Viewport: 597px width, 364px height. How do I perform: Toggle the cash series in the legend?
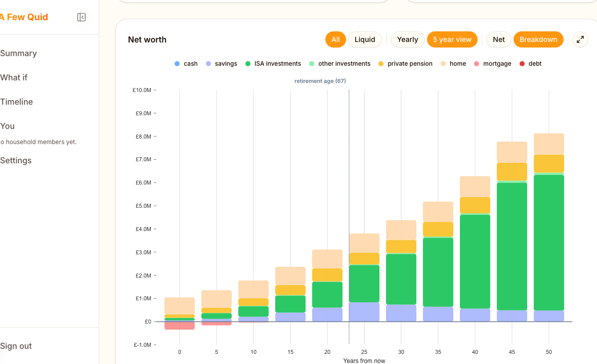click(x=186, y=63)
